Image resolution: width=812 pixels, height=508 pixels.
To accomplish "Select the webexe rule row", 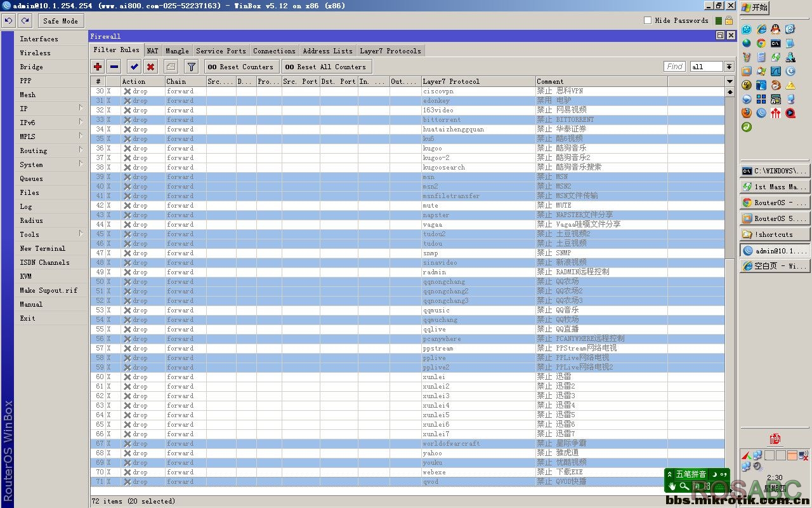I will point(407,472).
